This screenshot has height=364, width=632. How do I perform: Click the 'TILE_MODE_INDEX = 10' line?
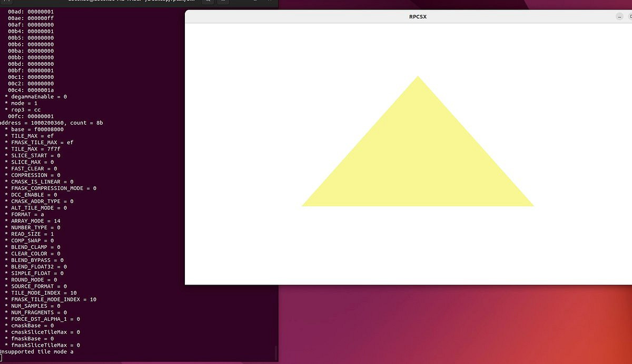(x=44, y=292)
